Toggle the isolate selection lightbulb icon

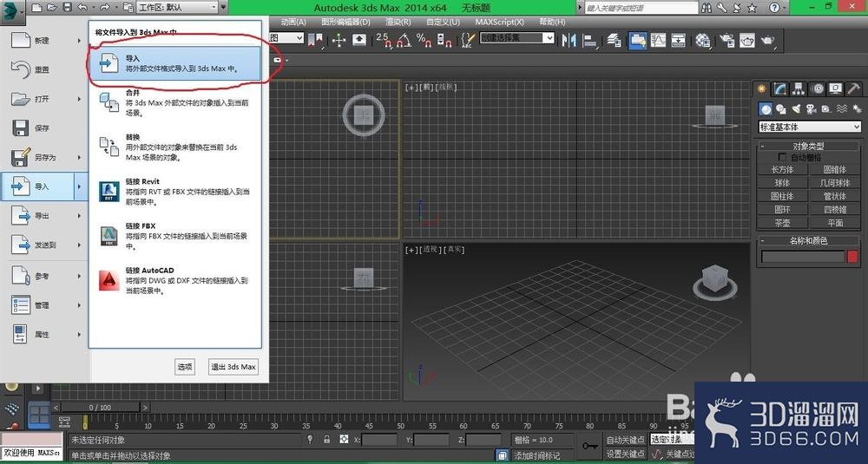[x=310, y=439]
